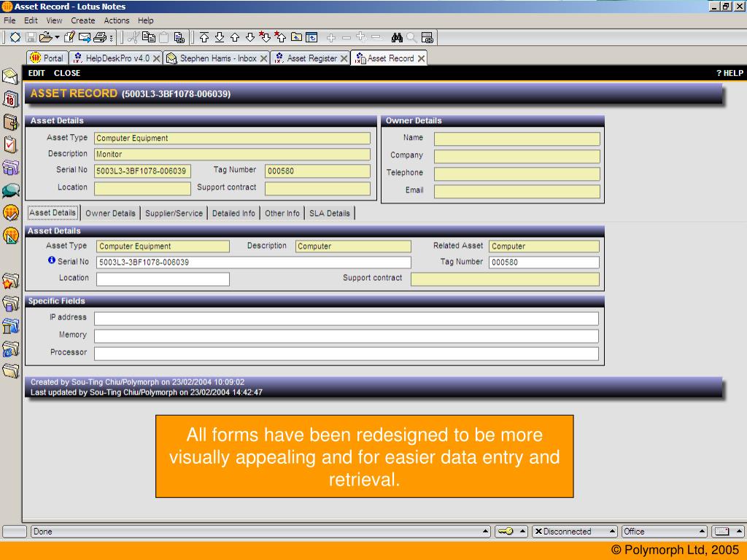
Task: Click the Copy toolbar icon
Action: (149, 37)
